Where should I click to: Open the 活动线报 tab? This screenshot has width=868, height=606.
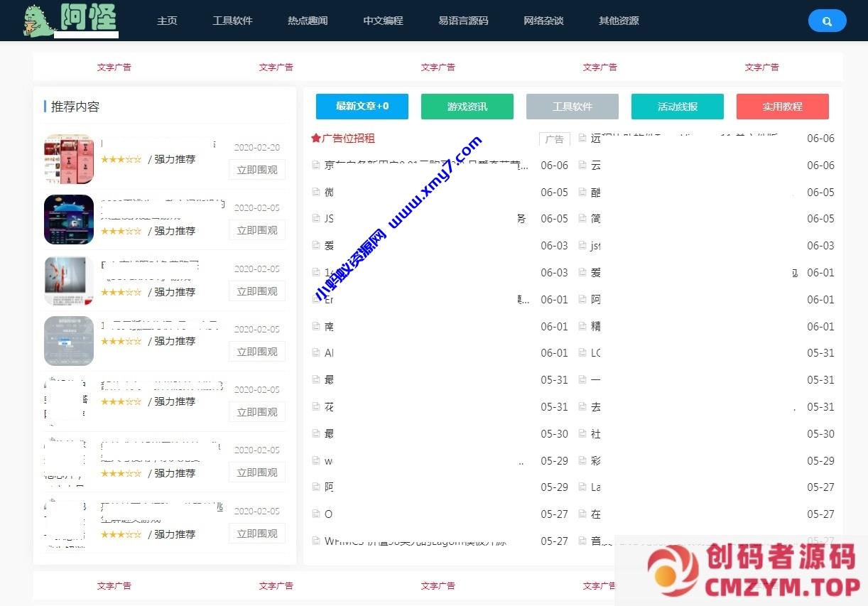click(678, 107)
